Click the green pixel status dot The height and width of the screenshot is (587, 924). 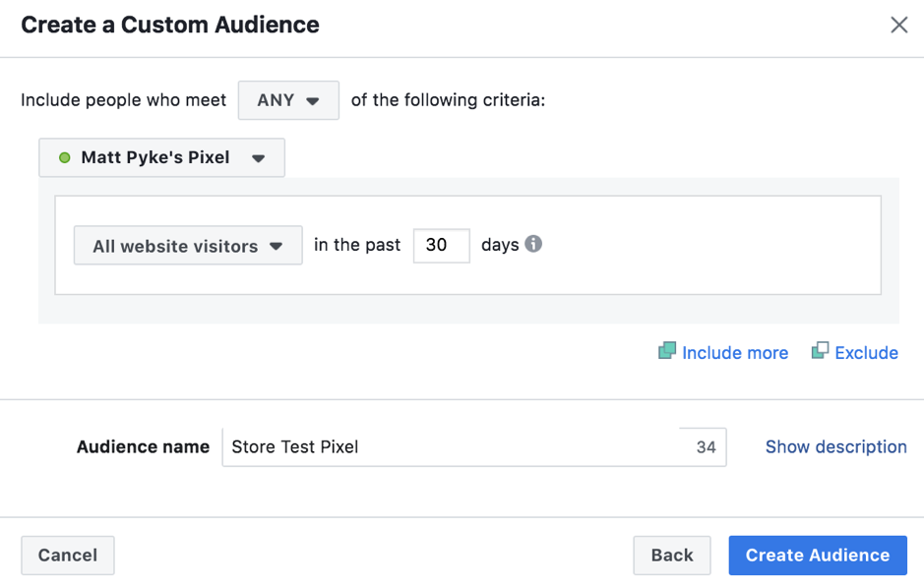coord(65,157)
